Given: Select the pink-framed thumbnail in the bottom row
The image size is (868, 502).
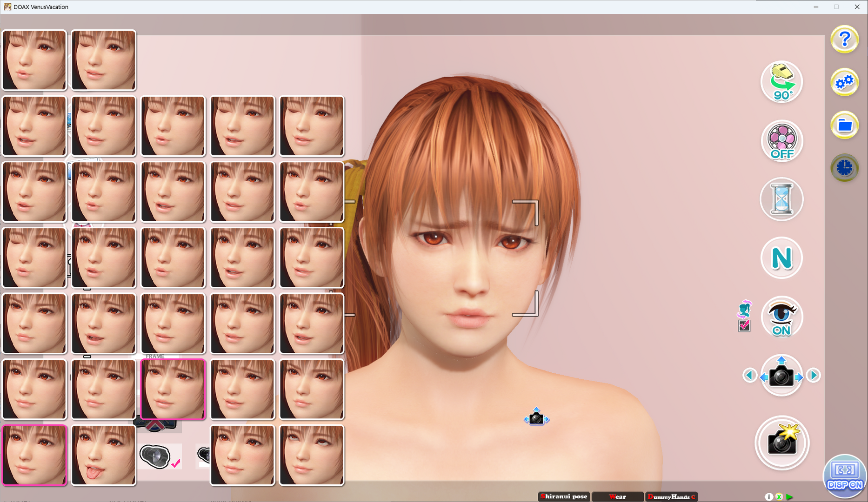Looking at the screenshot, I should 34,456.
